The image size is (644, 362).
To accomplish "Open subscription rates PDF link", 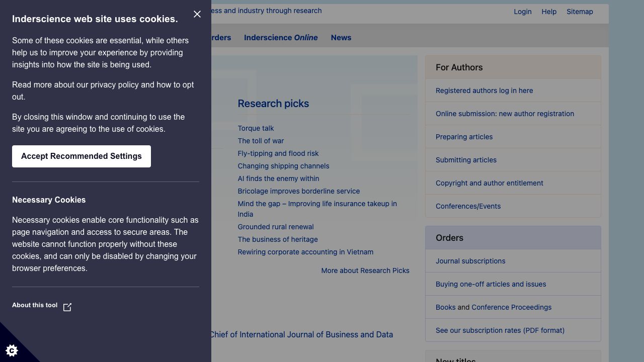I will click(x=500, y=330).
